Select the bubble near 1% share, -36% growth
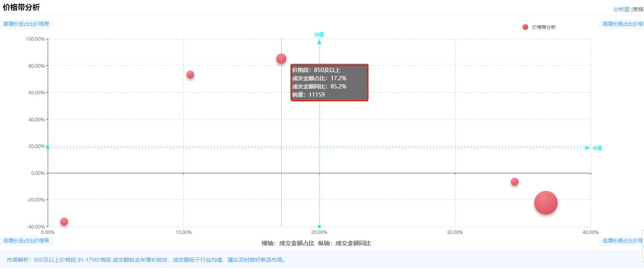The image size is (644, 268). (x=64, y=221)
